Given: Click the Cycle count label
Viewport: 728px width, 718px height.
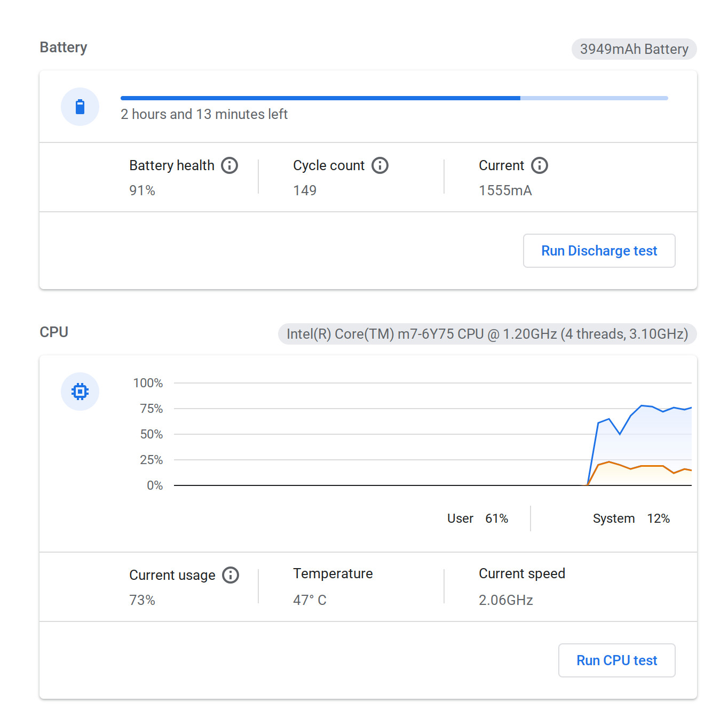Looking at the screenshot, I should (x=329, y=165).
